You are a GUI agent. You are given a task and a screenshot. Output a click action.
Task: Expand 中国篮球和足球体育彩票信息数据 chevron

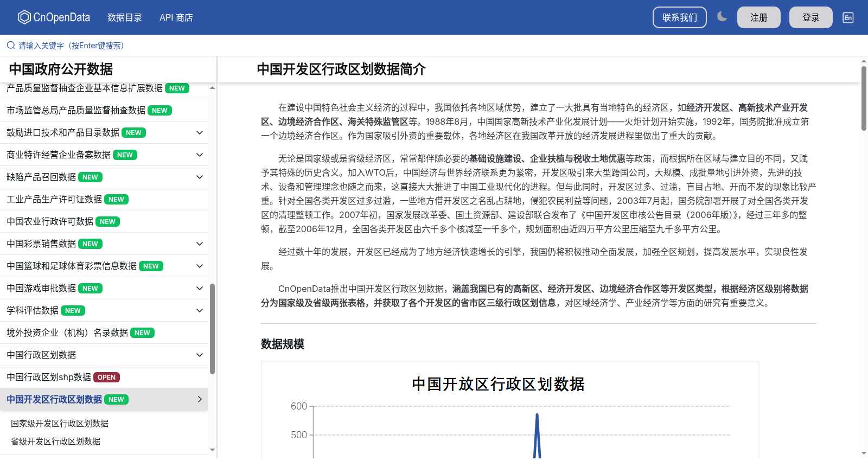tap(200, 266)
